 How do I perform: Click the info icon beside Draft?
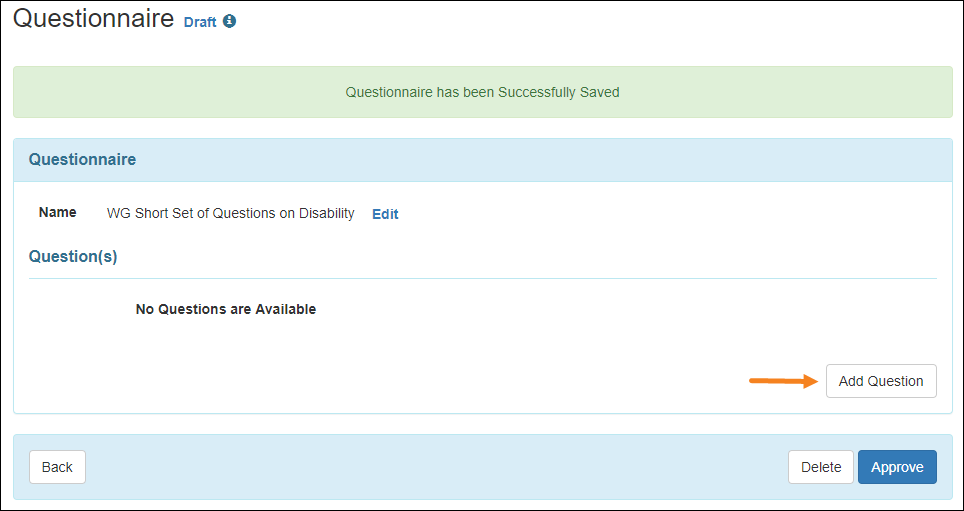(229, 22)
